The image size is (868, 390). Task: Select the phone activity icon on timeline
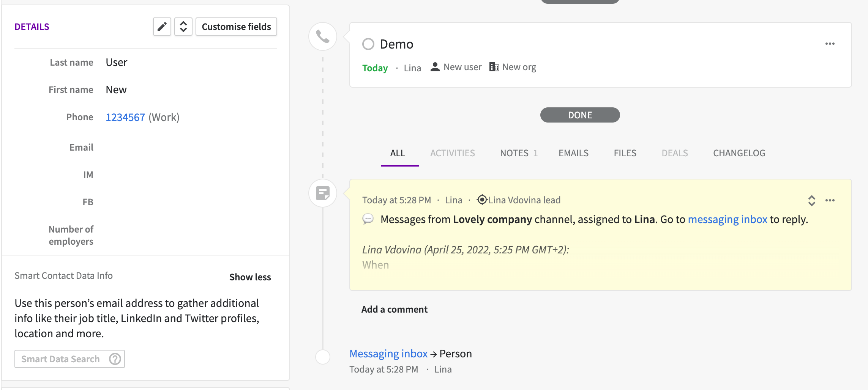click(x=322, y=36)
